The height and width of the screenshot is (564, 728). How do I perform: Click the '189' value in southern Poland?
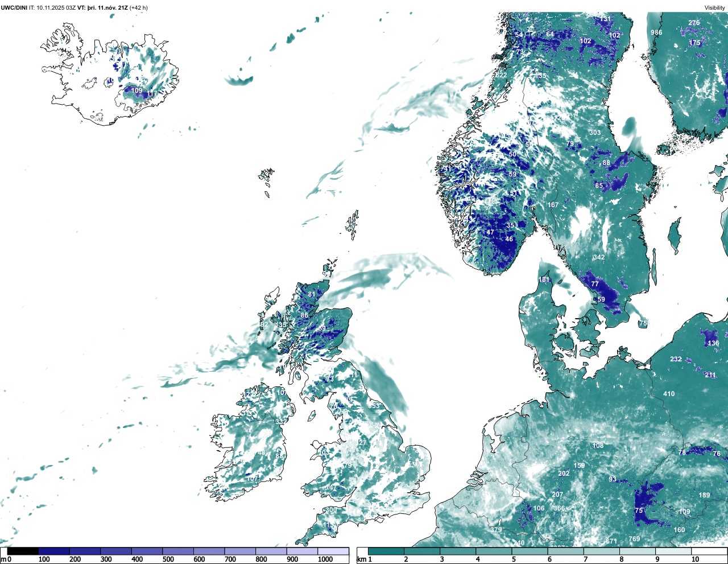point(704,495)
